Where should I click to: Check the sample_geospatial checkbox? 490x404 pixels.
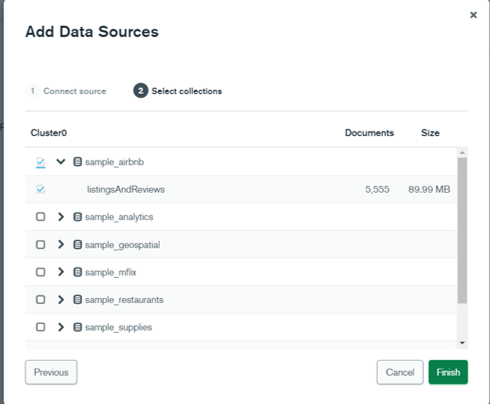[41, 245]
